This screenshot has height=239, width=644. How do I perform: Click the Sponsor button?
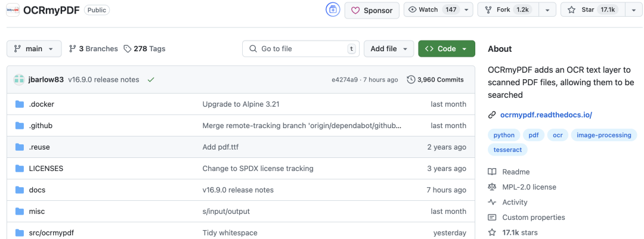372,10
